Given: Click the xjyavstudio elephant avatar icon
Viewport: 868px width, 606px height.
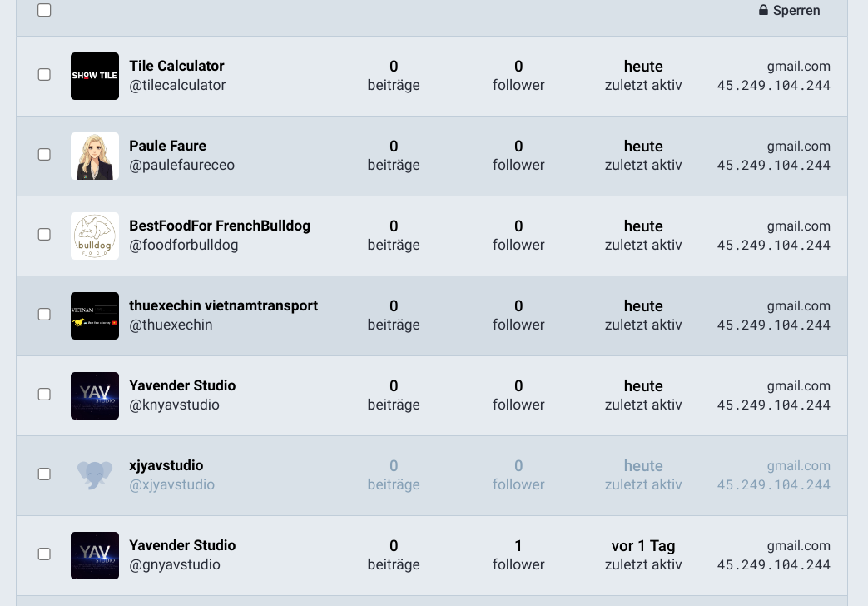Looking at the screenshot, I should [x=95, y=475].
